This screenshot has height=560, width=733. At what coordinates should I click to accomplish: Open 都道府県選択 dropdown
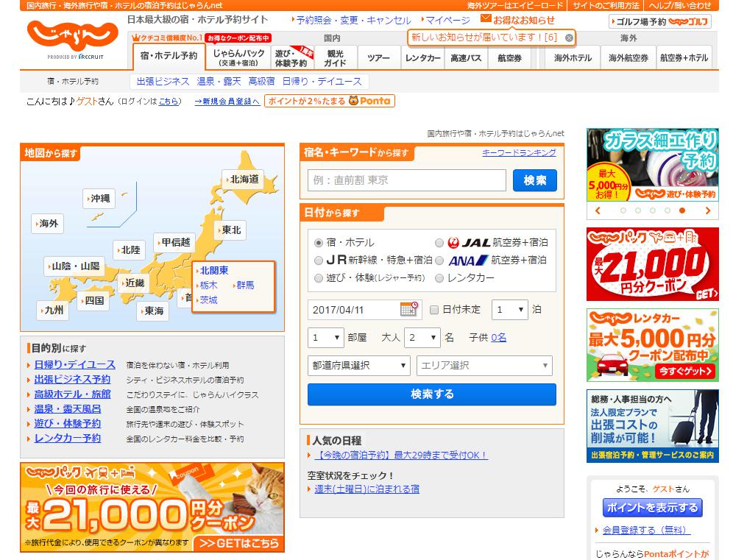pyautogui.click(x=358, y=366)
